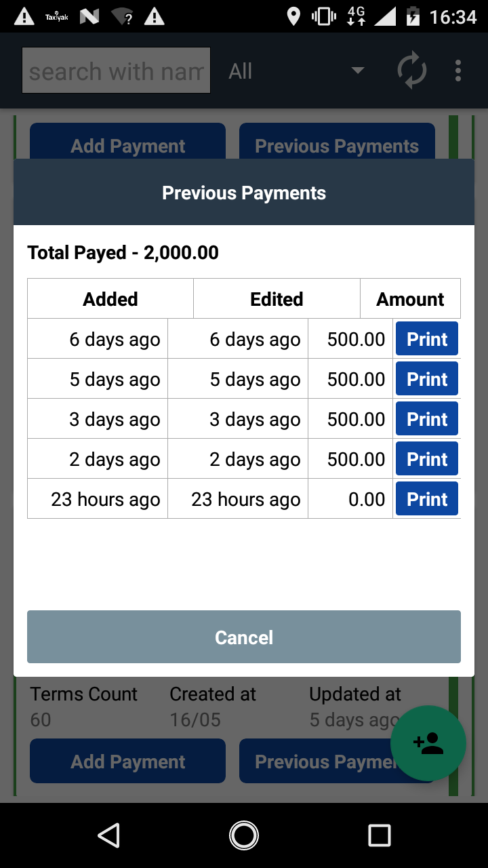Tap the Edited column header
488x868 pixels.
coord(277,299)
